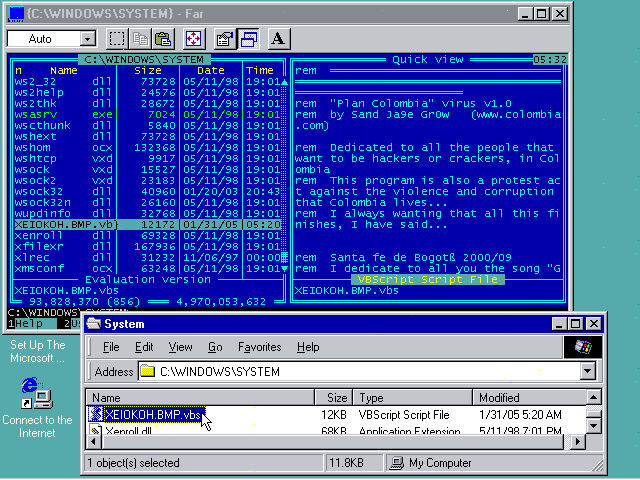Select Set Up The Microsoft desktop shortcut label
Image resolution: width=640 pixels, height=480 pixels.
(37, 351)
